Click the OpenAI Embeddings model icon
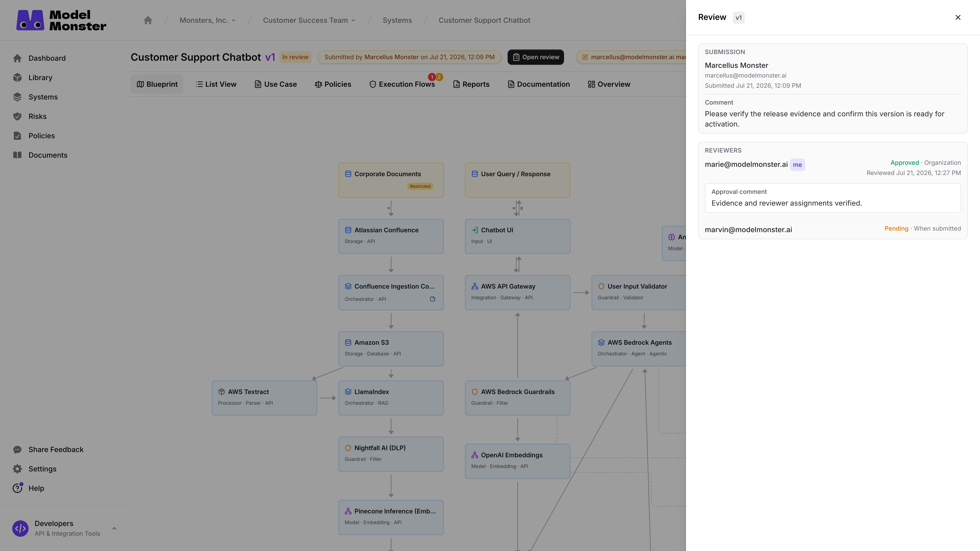This screenshot has width=980, height=551. pos(475,455)
